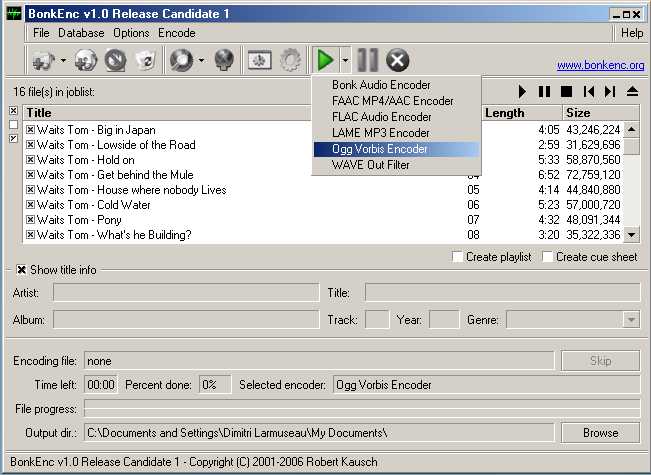Uncheck Waits Tom - Pony track

click(x=30, y=219)
